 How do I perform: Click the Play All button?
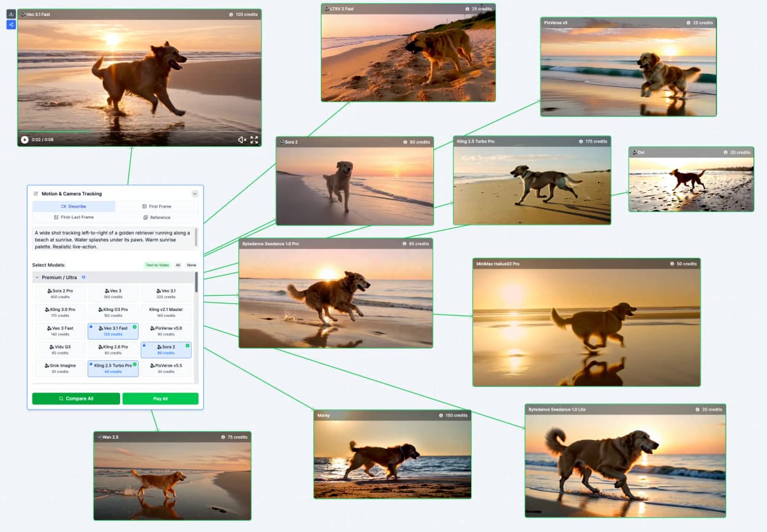point(160,398)
